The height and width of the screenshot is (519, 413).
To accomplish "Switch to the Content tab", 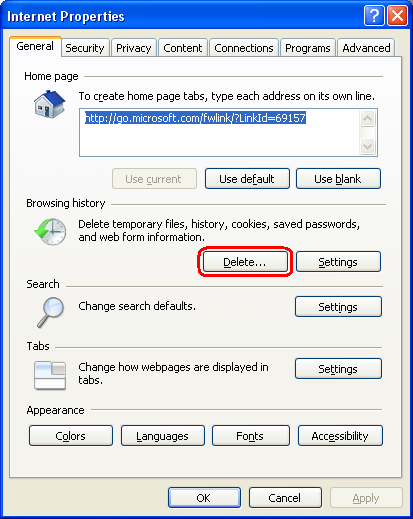I will (183, 48).
